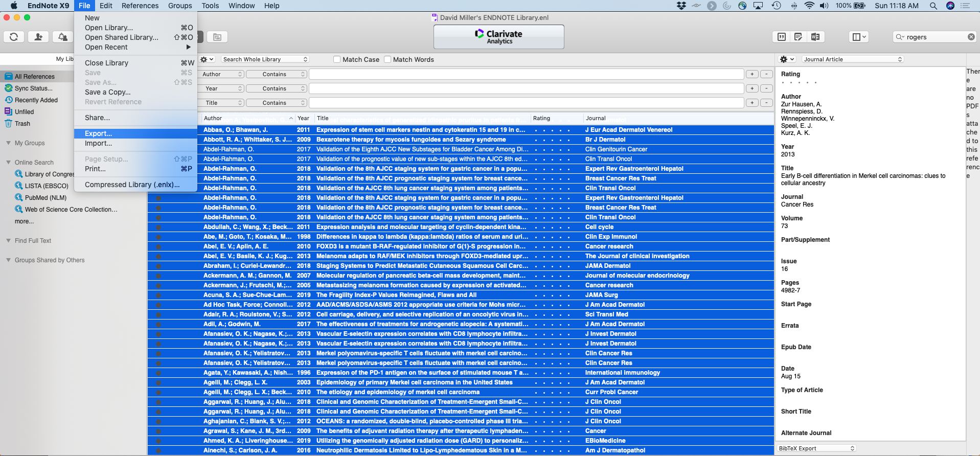Open the Notification Center icon

[965, 6]
